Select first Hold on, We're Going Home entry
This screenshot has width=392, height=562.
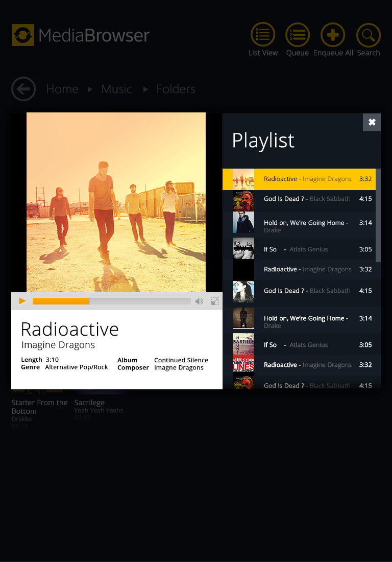point(299,224)
